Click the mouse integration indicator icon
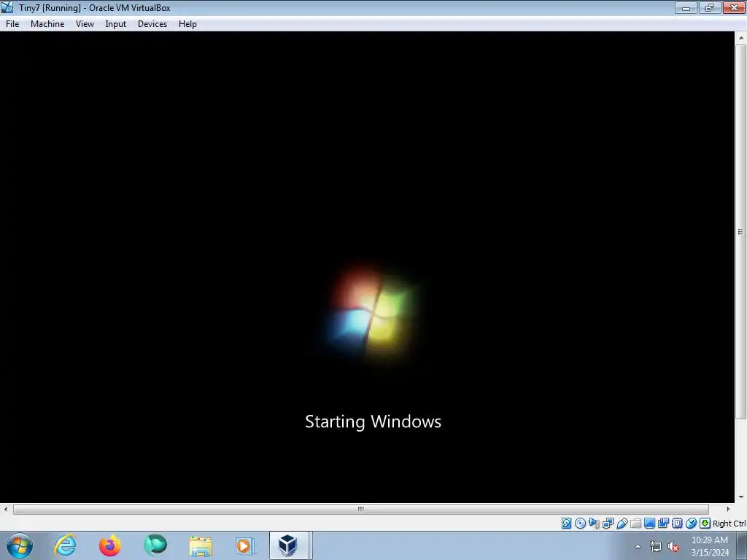This screenshot has width=747, height=560. click(x=692, y=524)
